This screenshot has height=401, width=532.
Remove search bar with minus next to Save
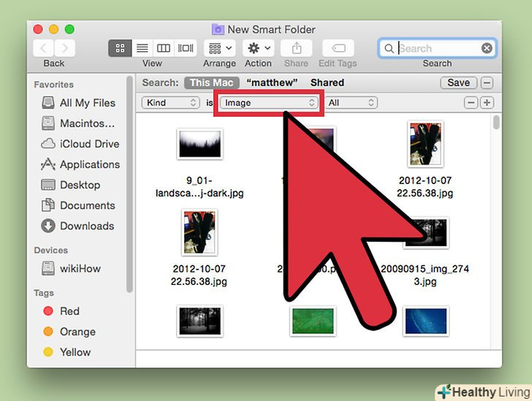point(487,83)
